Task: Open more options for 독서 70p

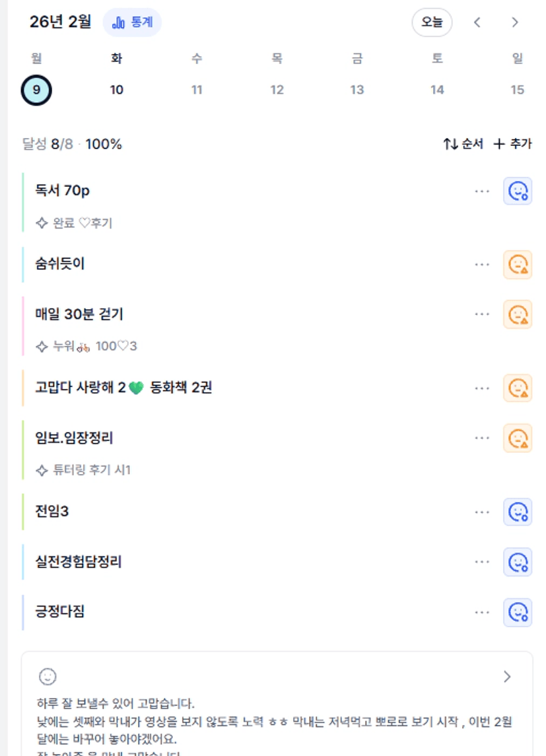Action: pos(482,191)
